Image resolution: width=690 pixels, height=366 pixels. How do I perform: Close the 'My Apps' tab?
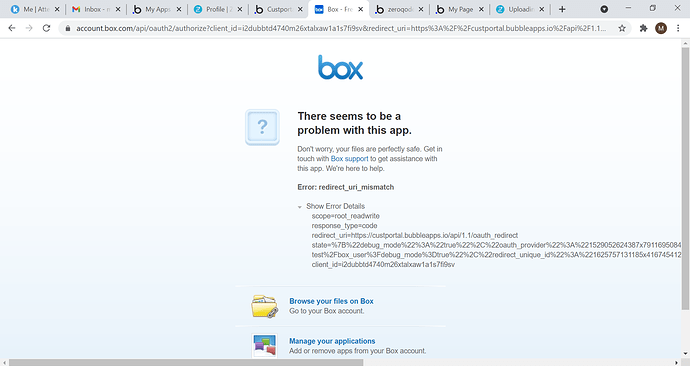(179, 9)
